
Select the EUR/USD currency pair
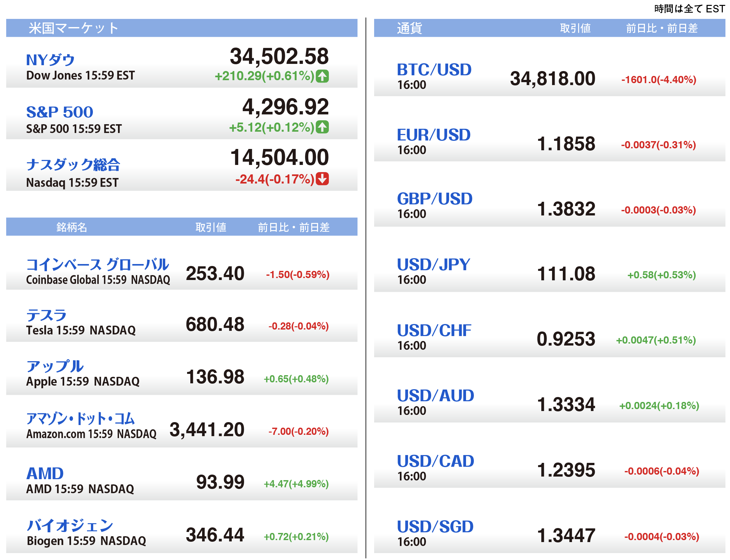[433, 135]
